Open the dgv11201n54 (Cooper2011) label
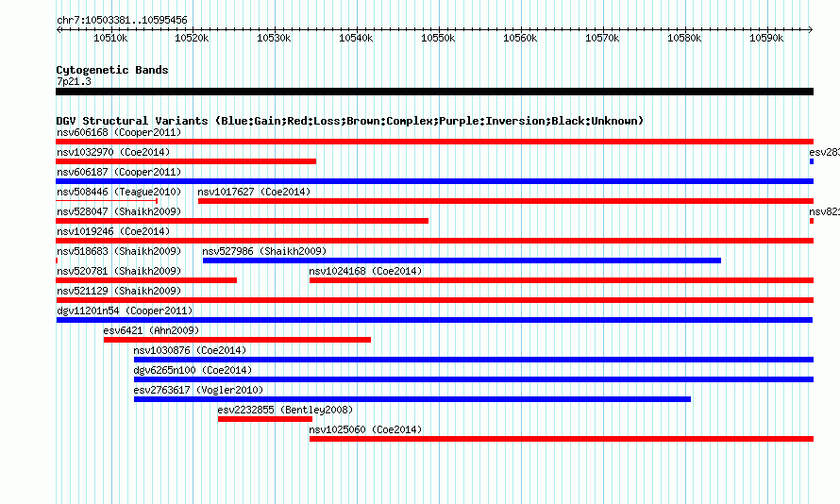840x504 pixels. (125, 311)
